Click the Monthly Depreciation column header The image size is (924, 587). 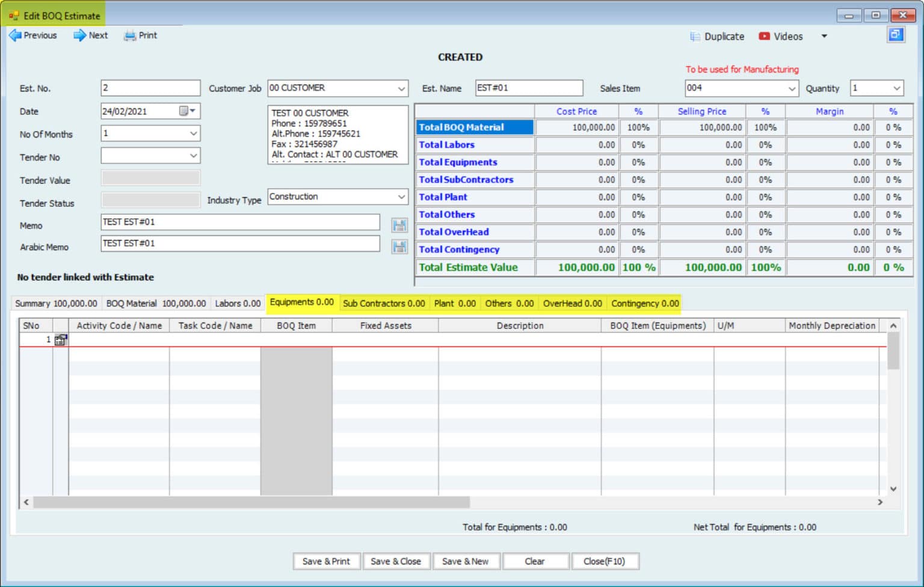tap(832, 325)
